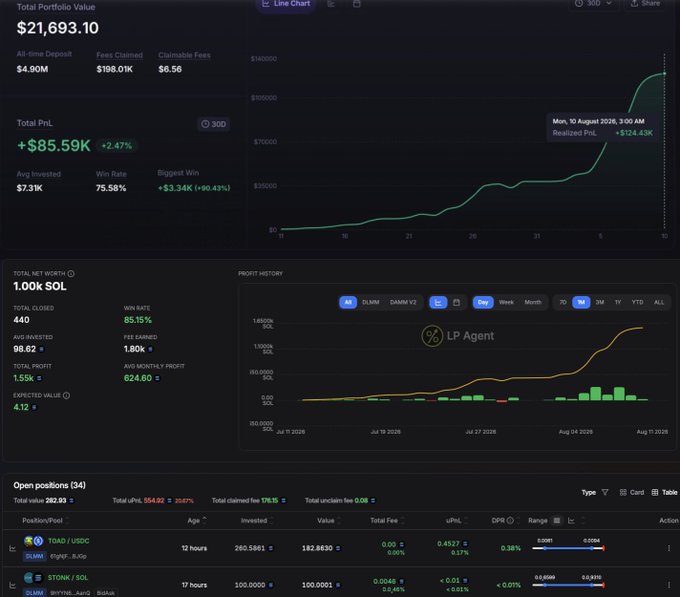This screenshot has height=597, width=680.
Task: Sort by Position/Pool column
Action: pyautogui.click(x=45, y=520)
